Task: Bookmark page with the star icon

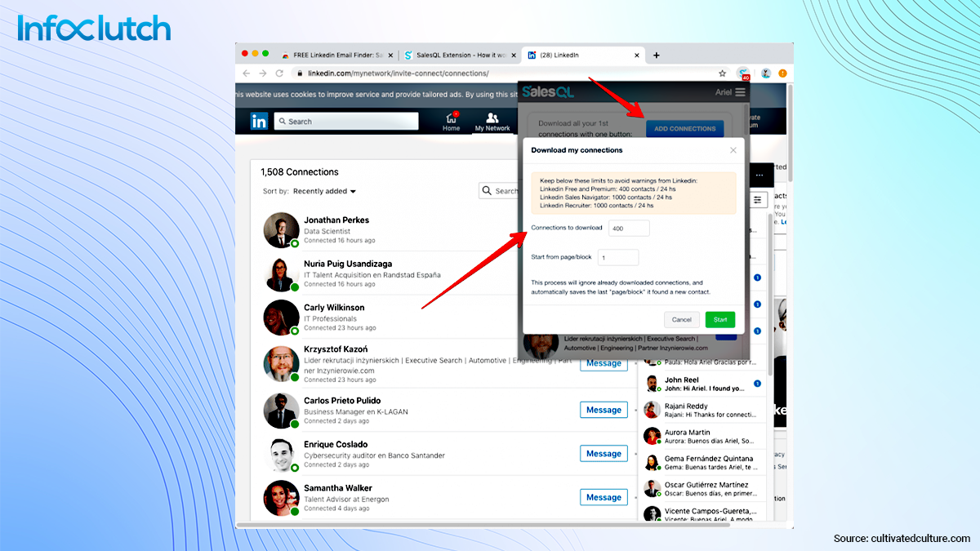Action: coord(722,73)
